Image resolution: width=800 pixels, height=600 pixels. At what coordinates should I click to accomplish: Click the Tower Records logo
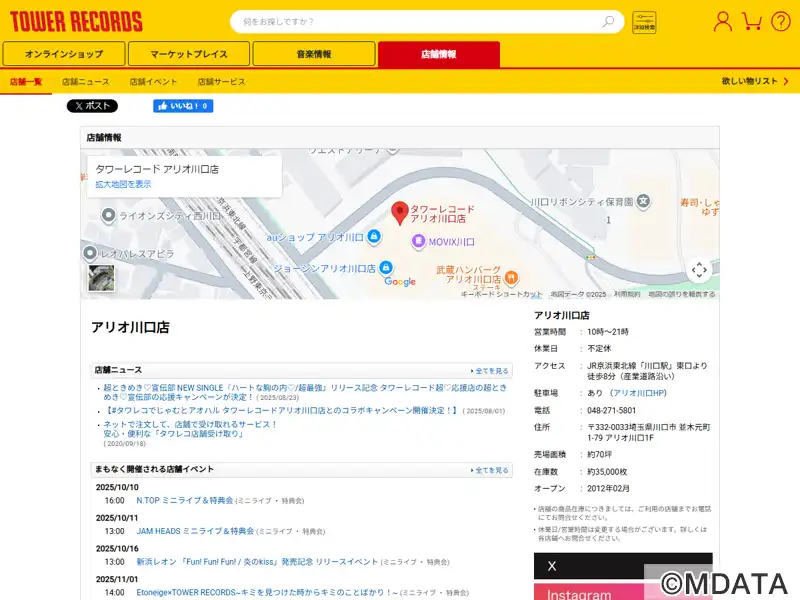(x=76, y=22)
